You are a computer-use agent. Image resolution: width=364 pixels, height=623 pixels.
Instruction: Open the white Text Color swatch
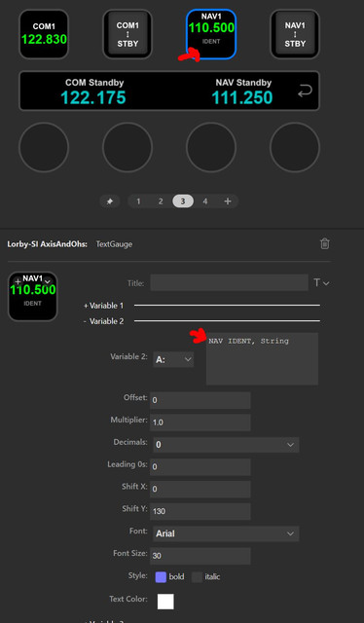165,602
